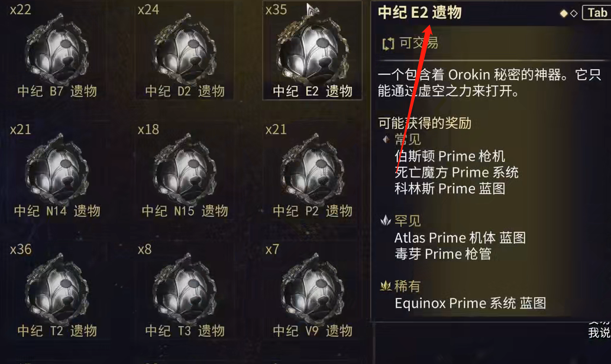Select the 中纪 N15 遗物 relic icon
Image resolution: width=611 pixels, height=364 pixels.
coord(185,168)
